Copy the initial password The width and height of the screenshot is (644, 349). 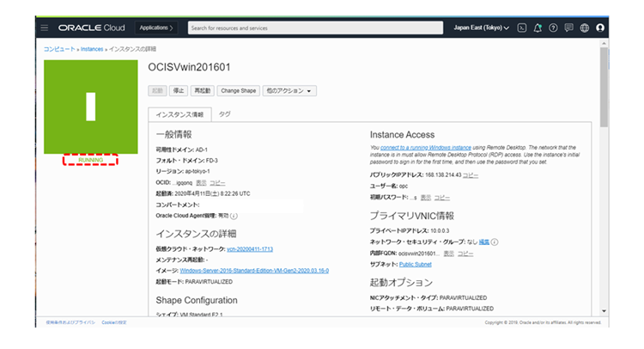441,198
